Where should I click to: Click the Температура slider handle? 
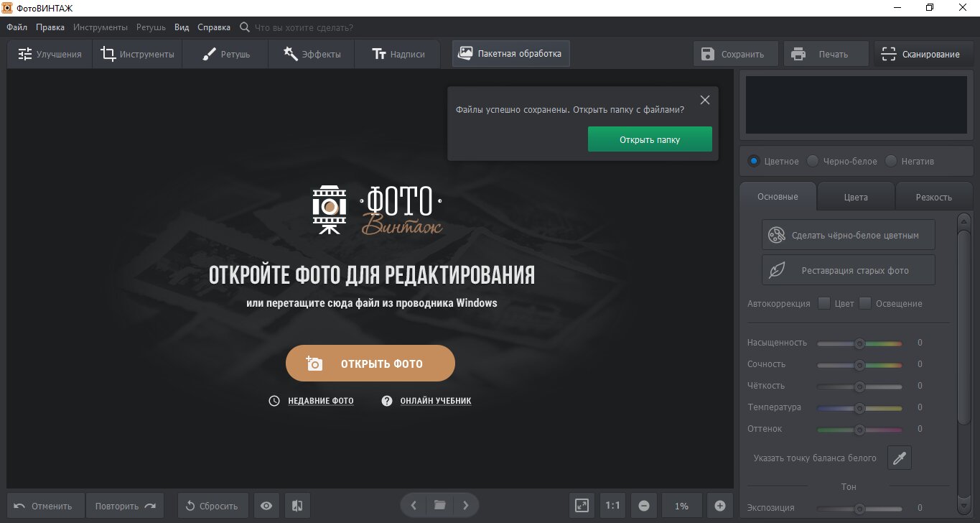[859, 408]
